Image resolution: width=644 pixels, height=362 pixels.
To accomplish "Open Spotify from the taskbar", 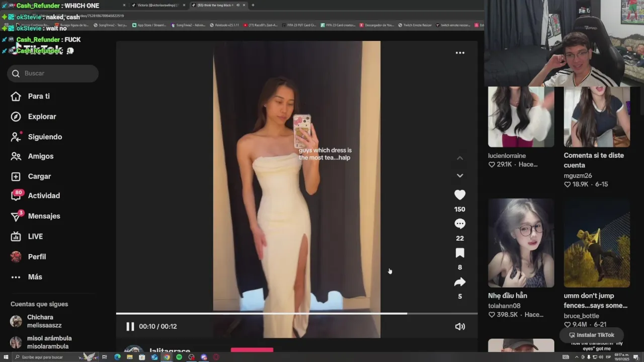I will pyautogui.click(x=179, y=357).
